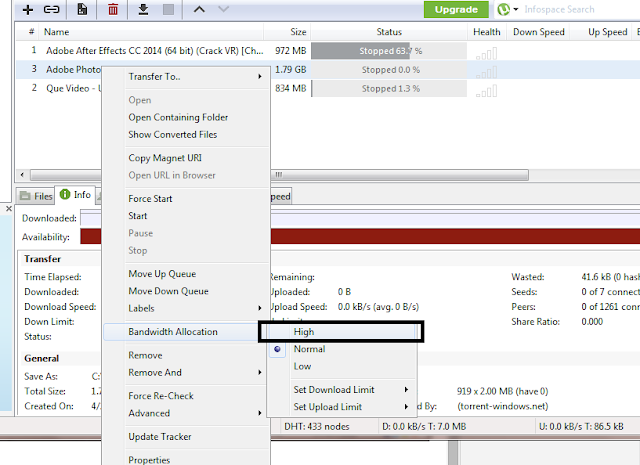
Task: Click the U: 0.0 kB/s T: 86.5 kB status
Action: coord(581,427)
